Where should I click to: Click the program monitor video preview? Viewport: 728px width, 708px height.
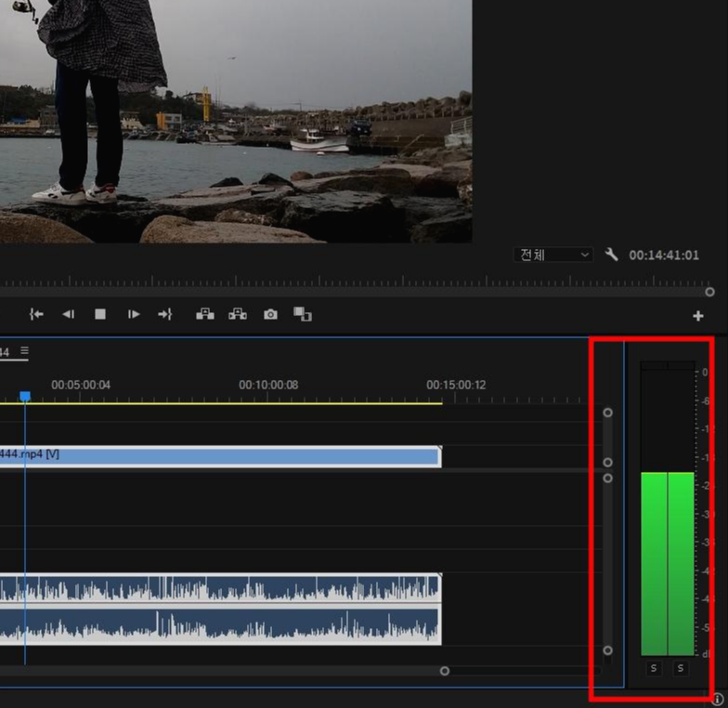(x=236, y=121)
